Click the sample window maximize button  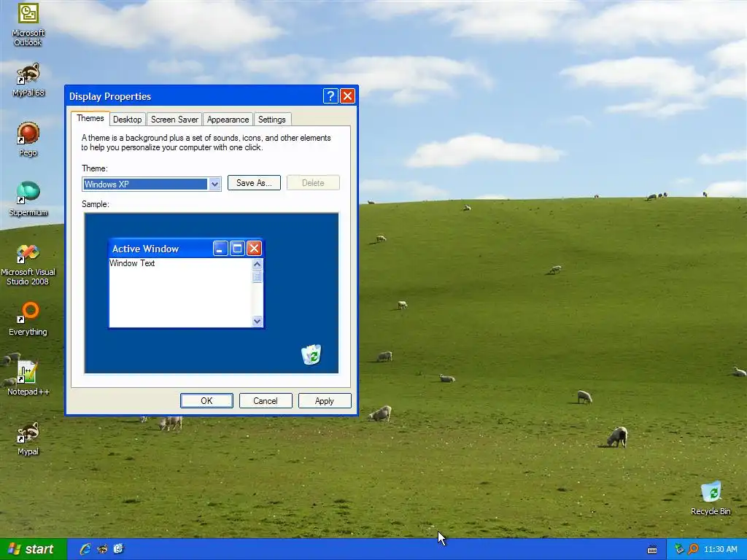[x=237, y=248]
